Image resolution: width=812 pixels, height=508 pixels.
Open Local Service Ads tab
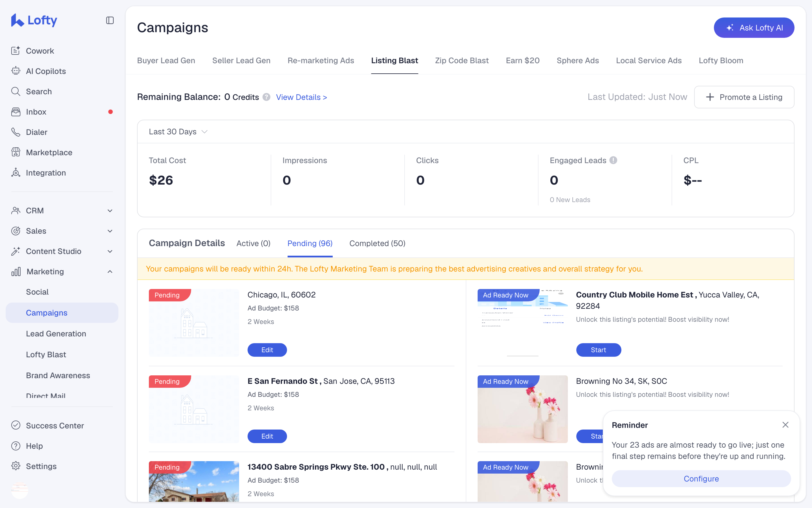(x=648, y=60)
